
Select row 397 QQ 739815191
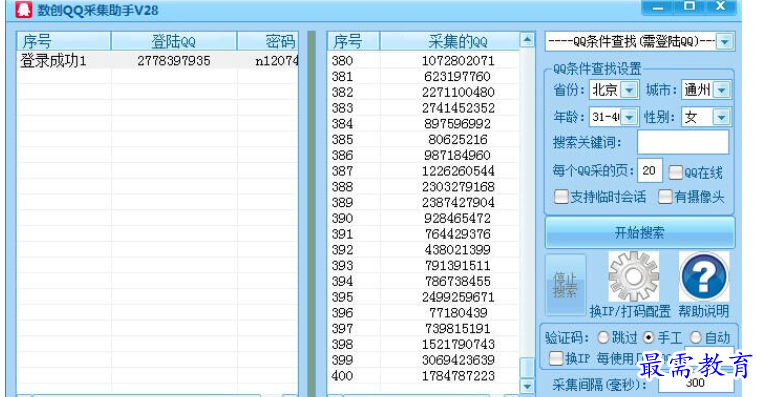tap(423, 329)
